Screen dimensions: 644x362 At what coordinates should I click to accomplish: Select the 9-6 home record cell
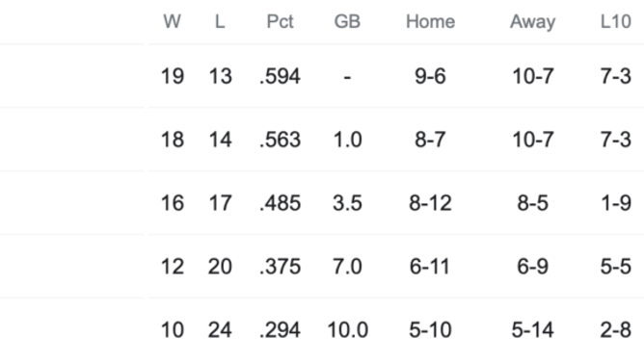[x=430, y=76]
